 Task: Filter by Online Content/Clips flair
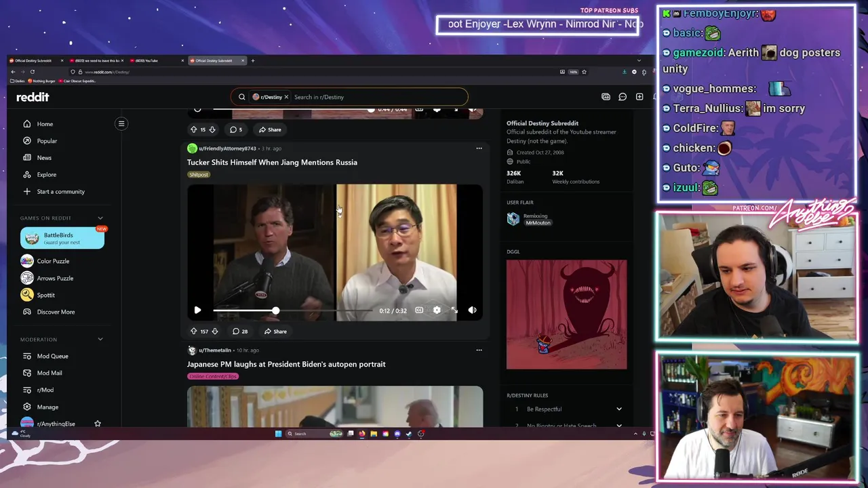(213, 377)
